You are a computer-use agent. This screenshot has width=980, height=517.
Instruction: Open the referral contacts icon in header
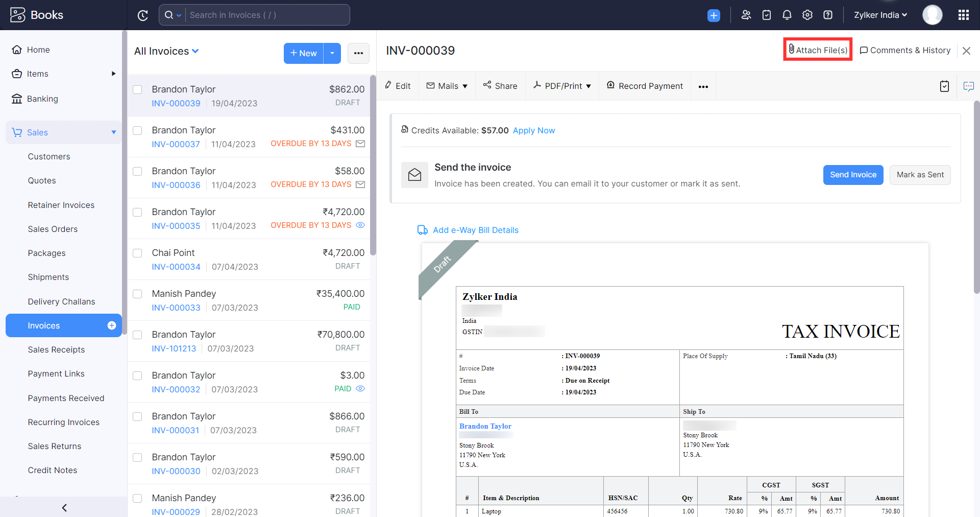(x=746, y=15)
